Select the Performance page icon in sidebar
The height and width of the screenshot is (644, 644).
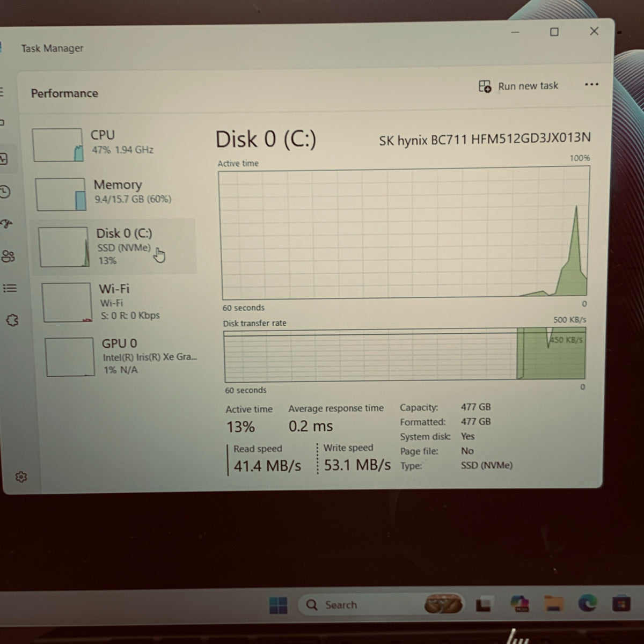click(3, 159)
